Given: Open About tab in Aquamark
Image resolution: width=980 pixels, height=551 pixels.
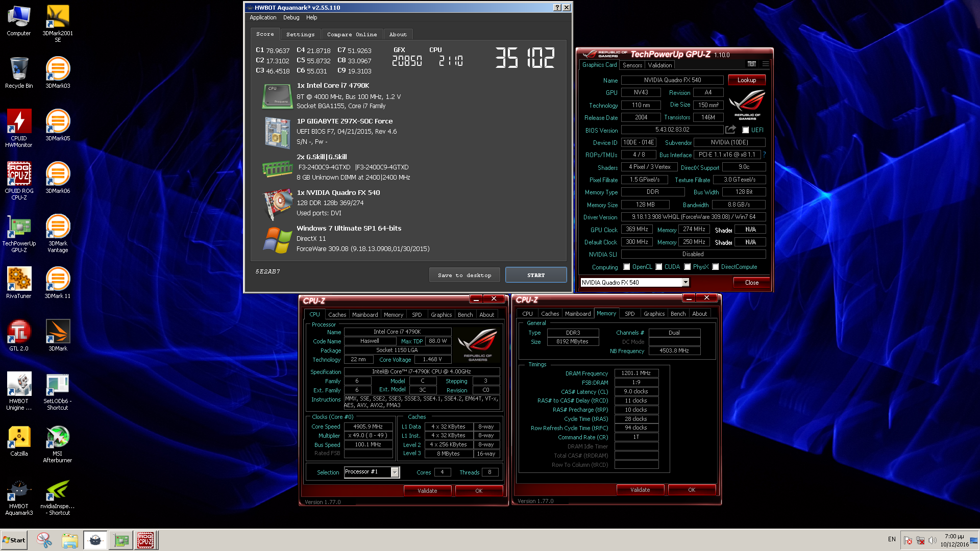Looking at the screenshot, I should (x=398, y=34).
